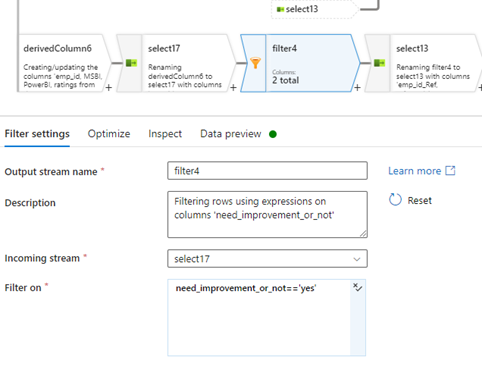Click the plus icon after filter4 node
The width and height of the screenshot is (482, 376).
tap(357, 88)
